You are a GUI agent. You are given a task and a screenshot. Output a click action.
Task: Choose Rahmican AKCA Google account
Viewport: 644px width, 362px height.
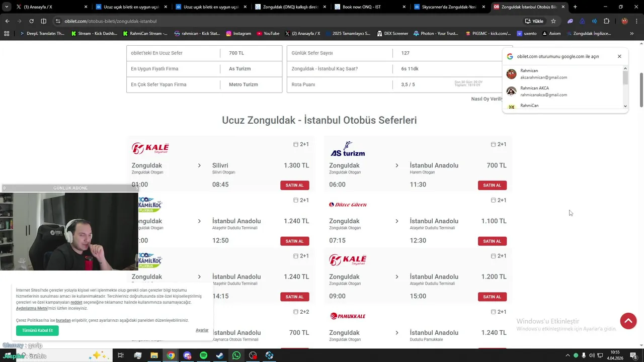click(x=563, y=91)
